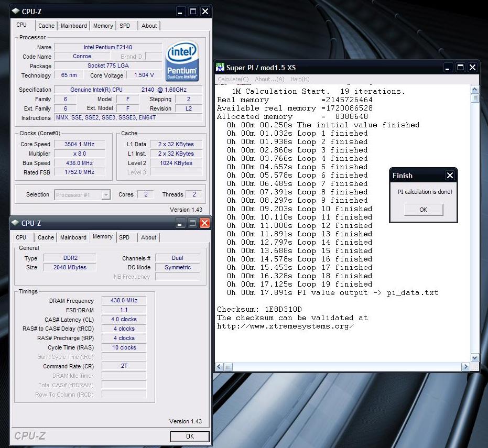Click the Multiplier value 'x 8.0'
Image resolution: width=488 pixels, height=448 pixels.
[x=79, y=154]
